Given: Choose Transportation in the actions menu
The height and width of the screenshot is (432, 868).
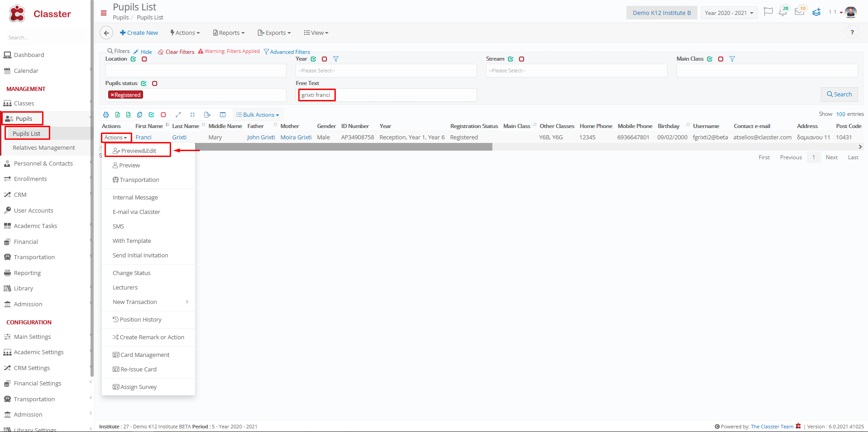Looking at the screenshot, I should (148, 180).
